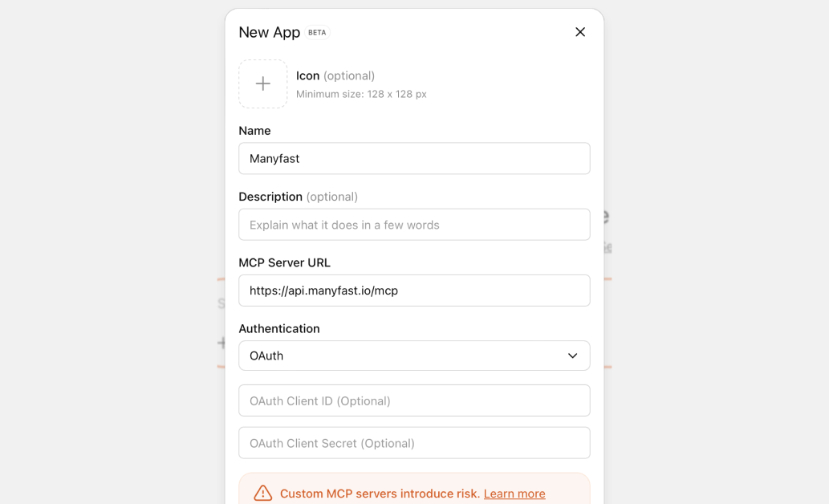This screenshot has width=829, height=504.
Task: Click the plus icon to upload app icon
Action: coord(262,83)
